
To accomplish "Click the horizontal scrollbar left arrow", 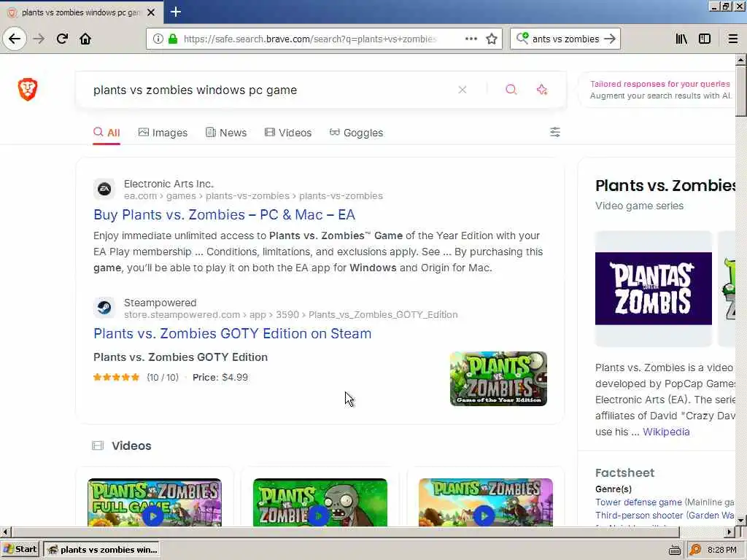I will 5,532.
